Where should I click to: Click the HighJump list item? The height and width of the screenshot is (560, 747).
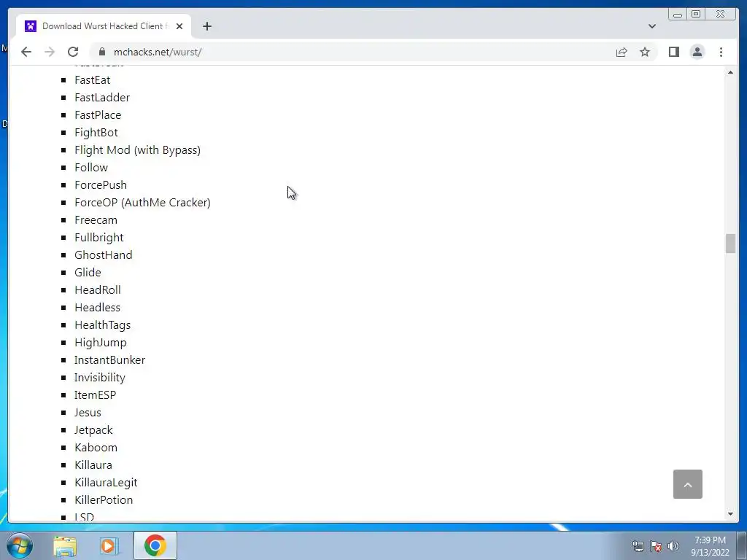click(x=101, y=343)
